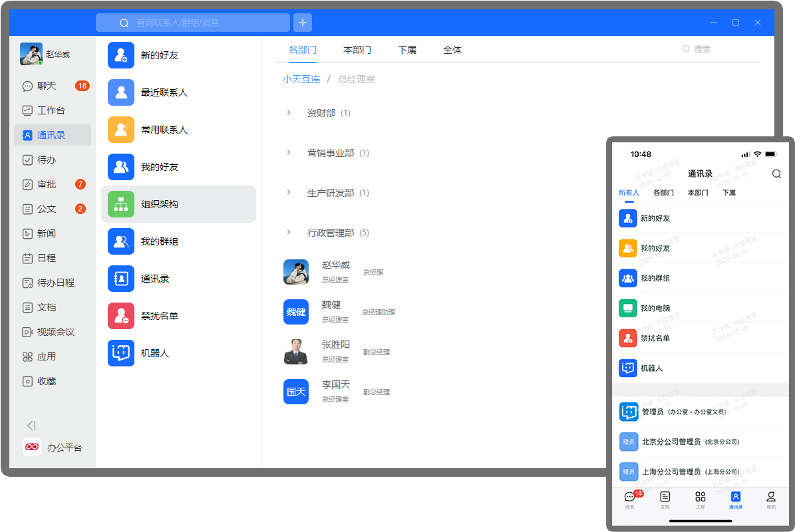Open 日程 calendar in sidebar
The height and width of the screenshot is (532, 795).
53,258
